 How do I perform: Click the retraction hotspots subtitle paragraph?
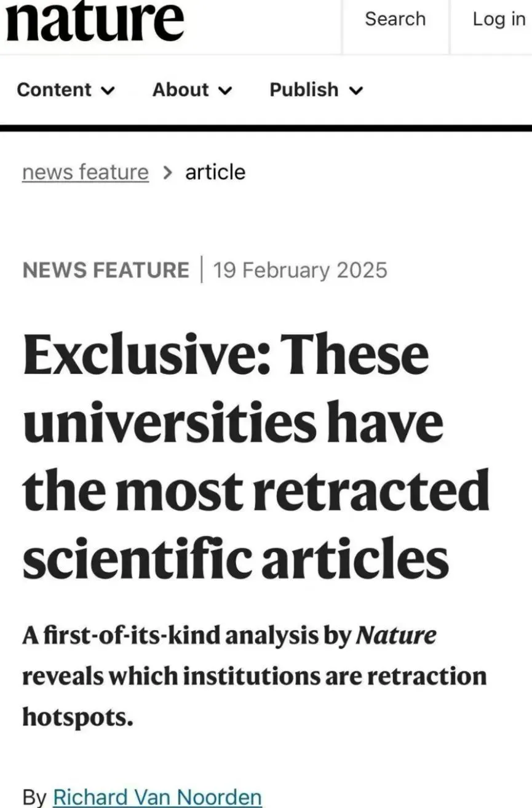(255, 676)
